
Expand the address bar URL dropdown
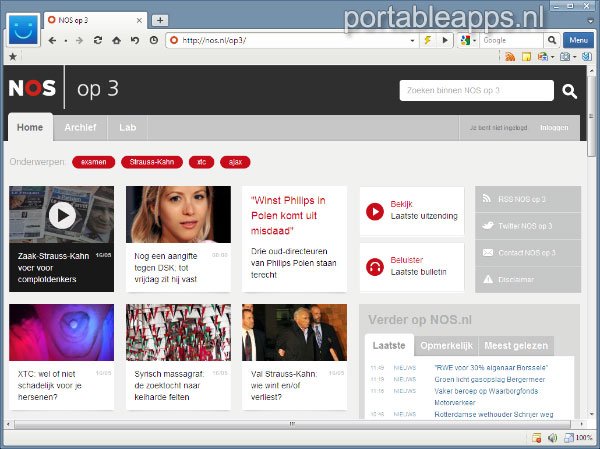[x=412, y=41]
